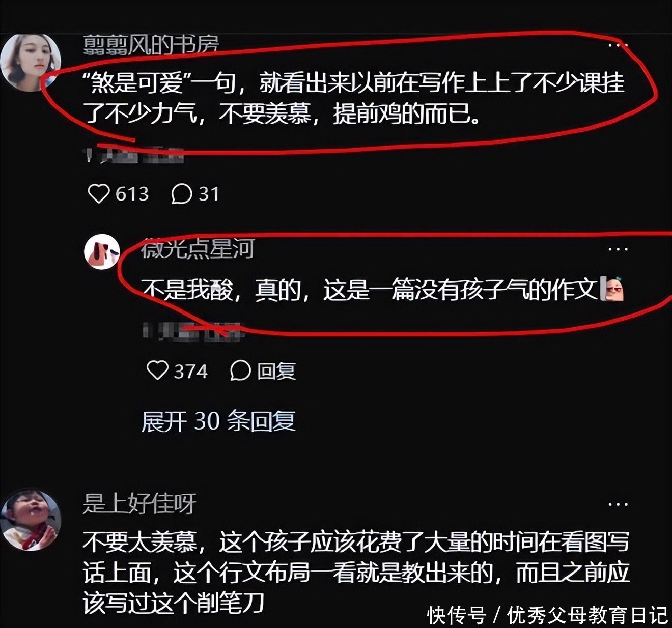Viewport: 672px width, 628px height.
Task: Open the 31 replies speech bubble icon
Action: click(x=181, y=194)
